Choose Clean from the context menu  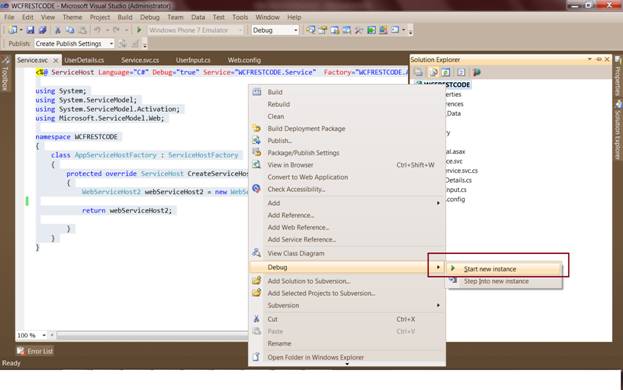click(x=276, y=116)
